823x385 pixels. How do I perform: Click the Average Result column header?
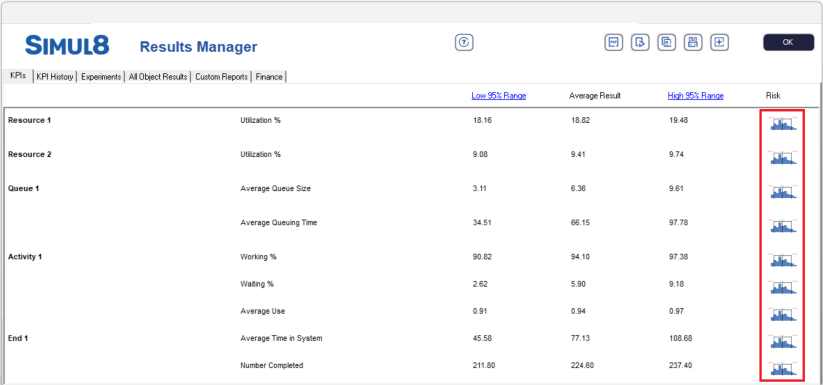[595, 95]
